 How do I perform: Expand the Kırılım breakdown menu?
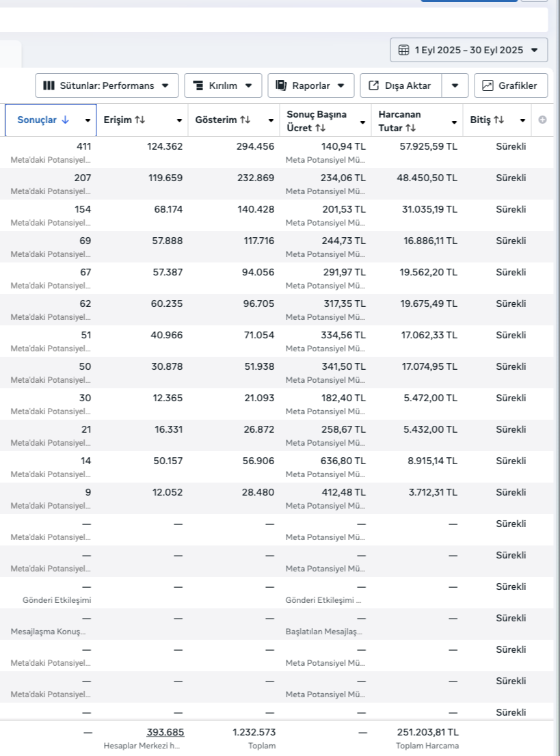click(223, 85)
